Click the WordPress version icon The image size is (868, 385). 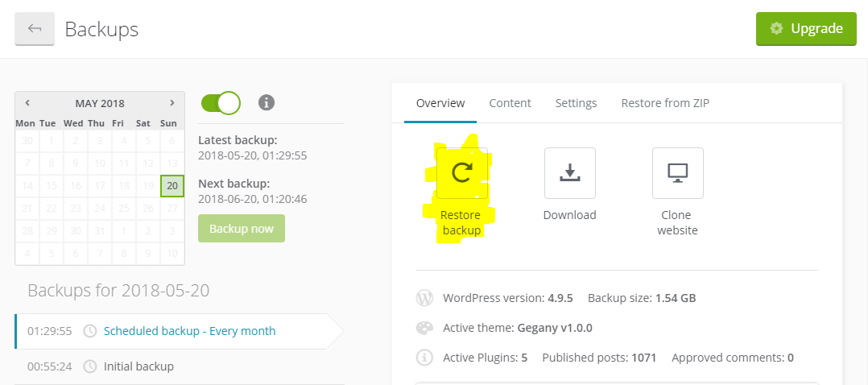click(x=424, y=298)
